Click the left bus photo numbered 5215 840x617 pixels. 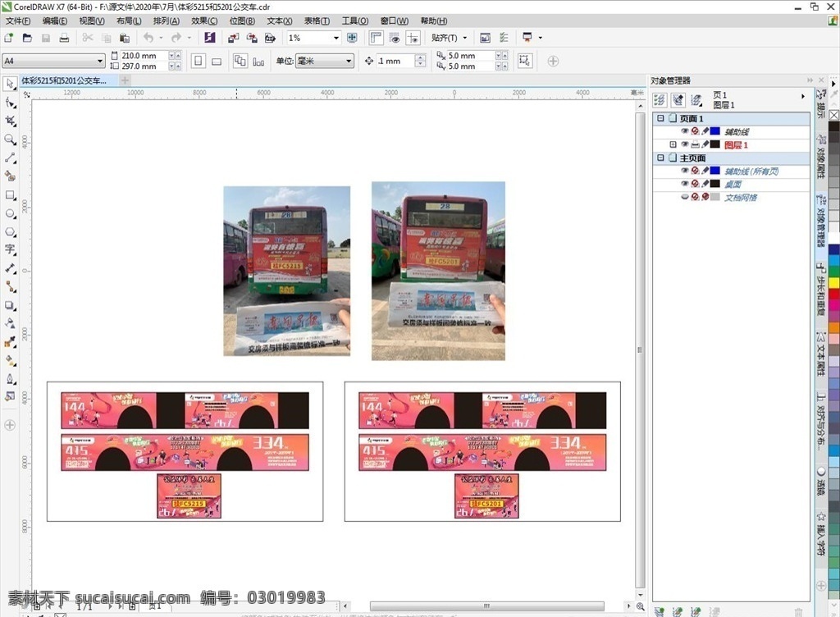click(286, 271)
